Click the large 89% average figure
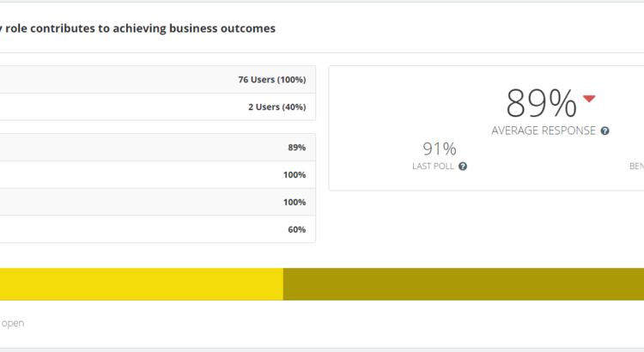Image resolution: width=644 pixels, height=352 pixels. click(x=541, y=103)
